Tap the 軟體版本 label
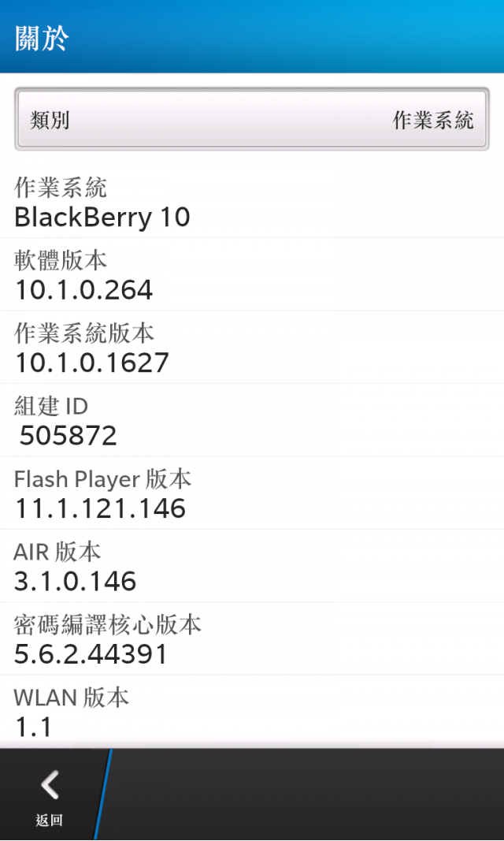Screen dimensions: 504x841 click(60, 260)
